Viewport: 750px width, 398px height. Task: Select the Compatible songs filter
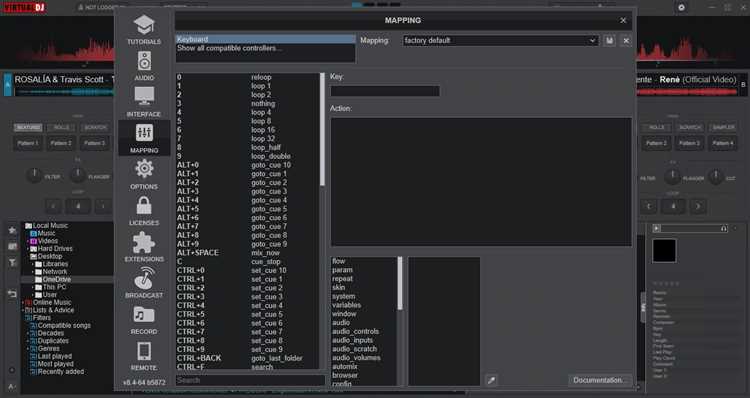(64, 325)
